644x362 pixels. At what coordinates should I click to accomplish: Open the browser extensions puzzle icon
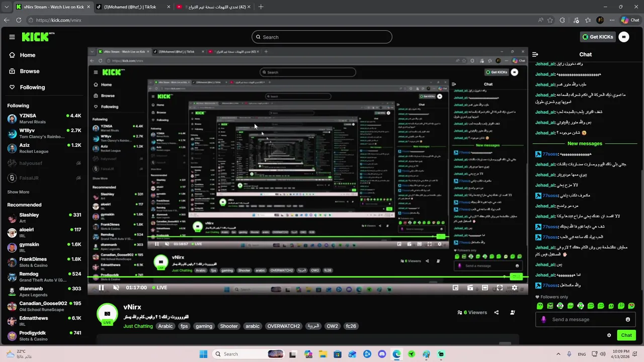[x=562, y=20]
